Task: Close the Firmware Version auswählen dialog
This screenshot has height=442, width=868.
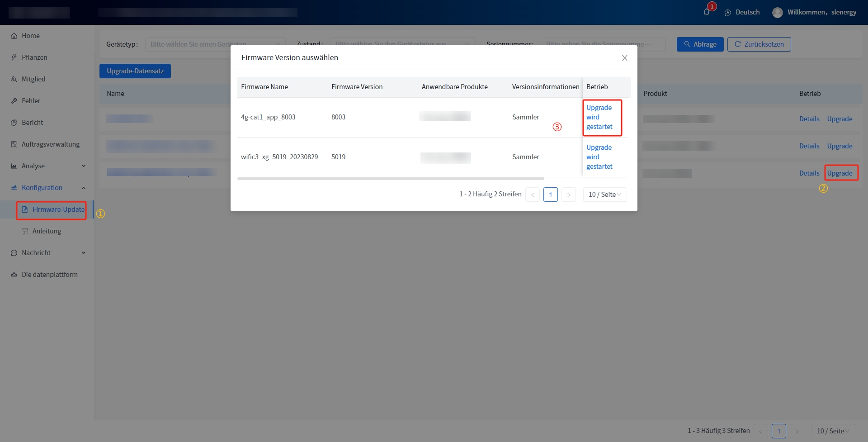Action: [x=624, y=58]
